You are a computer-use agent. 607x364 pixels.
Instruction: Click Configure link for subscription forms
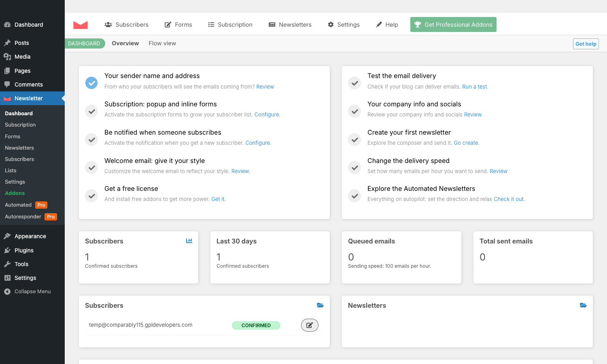(267, 114)
